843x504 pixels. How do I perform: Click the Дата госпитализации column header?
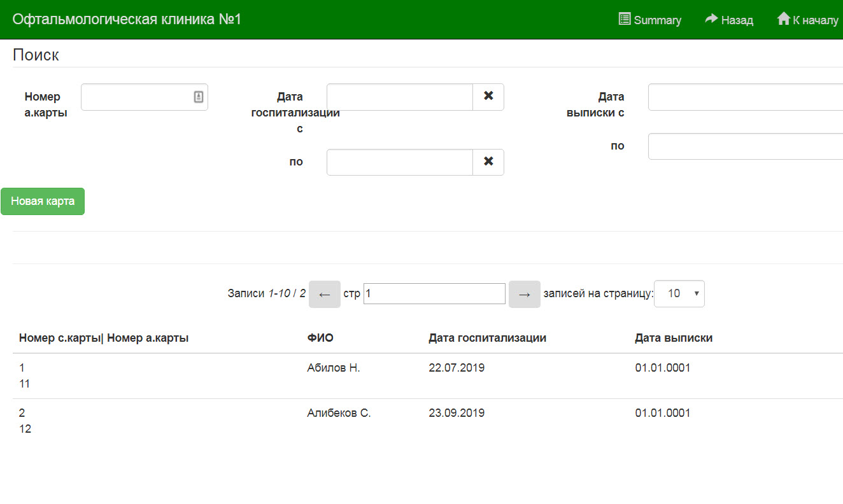click(487, 338)
